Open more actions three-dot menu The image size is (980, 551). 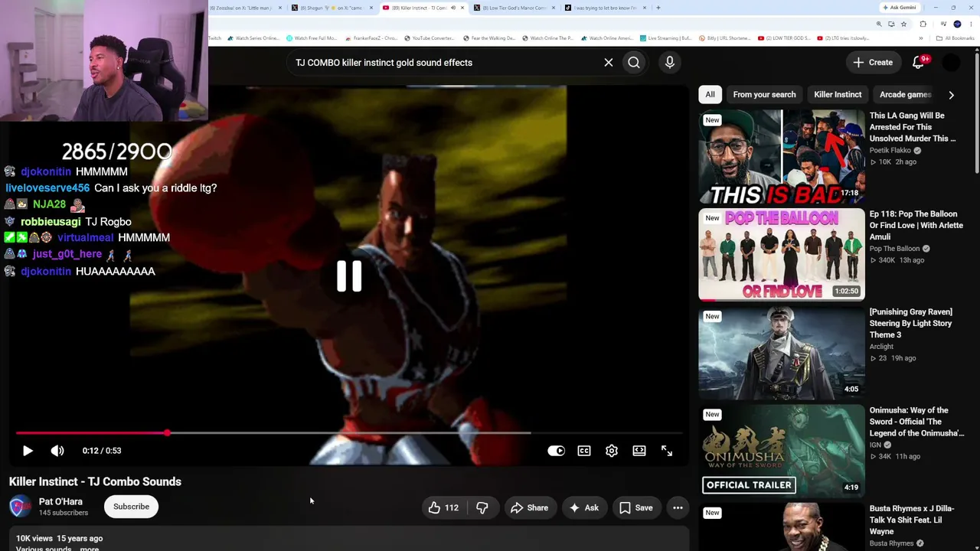pos(678,507)
